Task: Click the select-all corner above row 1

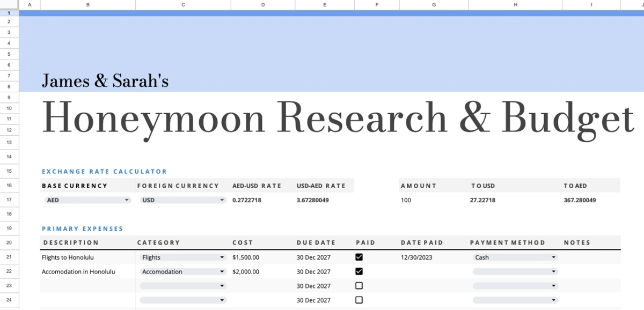Action: tap(9, 4)
